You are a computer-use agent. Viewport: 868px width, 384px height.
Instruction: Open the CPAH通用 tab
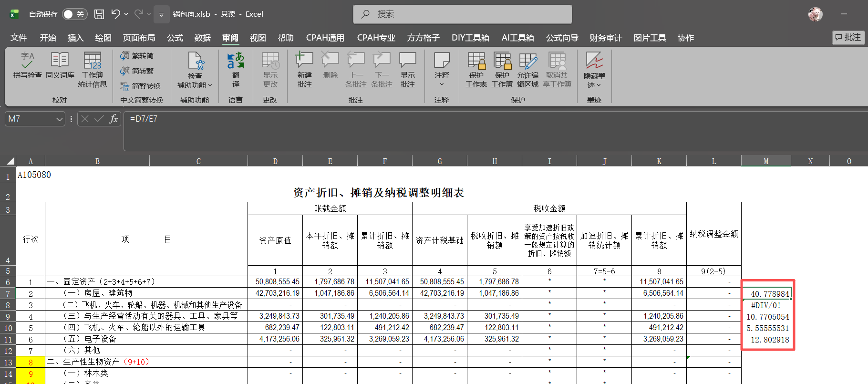pos(325,38)
